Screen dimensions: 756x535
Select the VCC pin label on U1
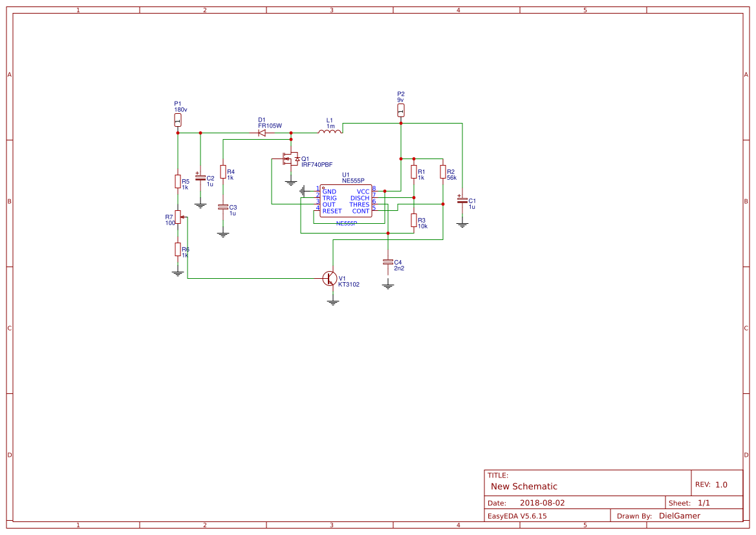tap(363, 190)
